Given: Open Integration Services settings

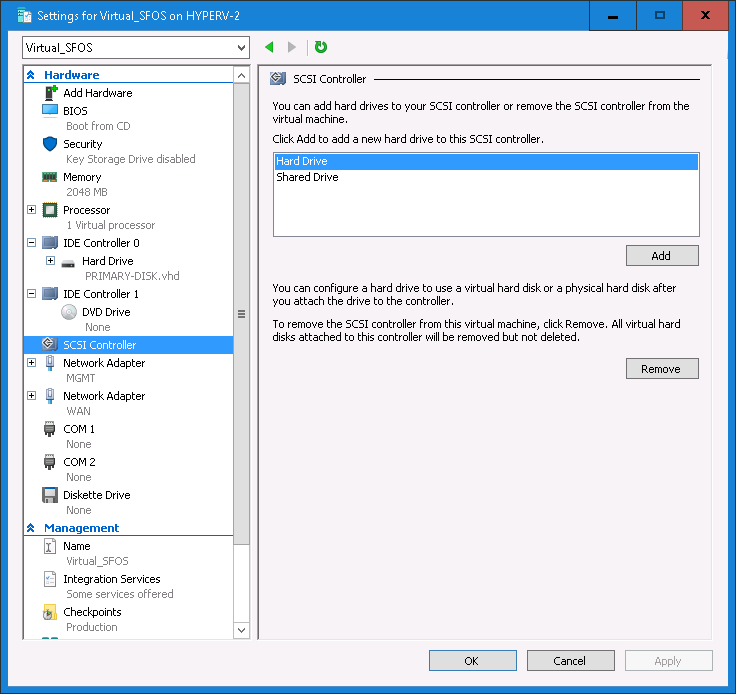Looking at the screenshot, I should [111, 579].
